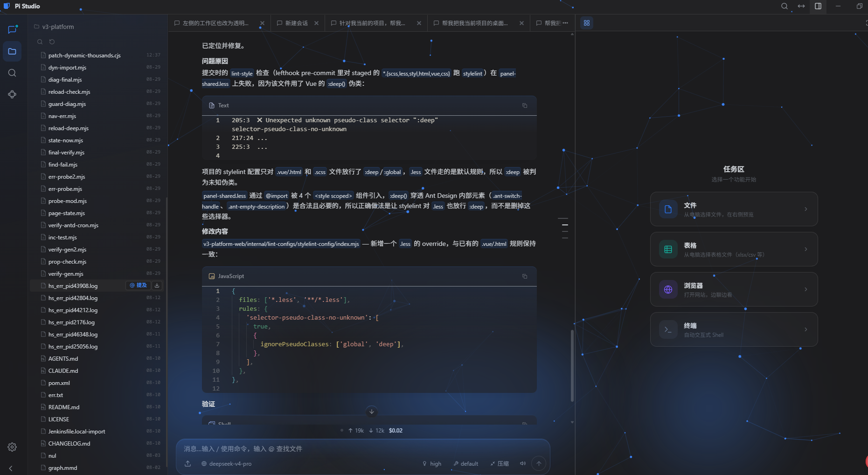Click the message outline minimap markers
868x475 pixels.
(x=563, y=228)
